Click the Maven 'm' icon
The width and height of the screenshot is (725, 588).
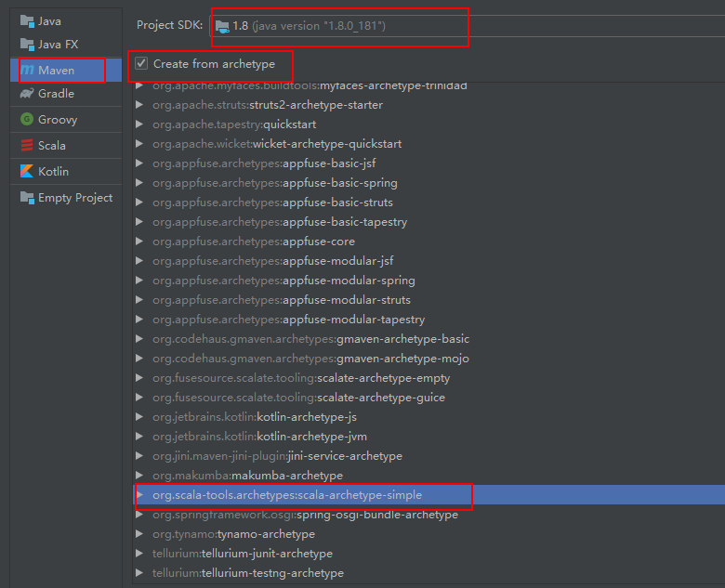click(27, 70)
